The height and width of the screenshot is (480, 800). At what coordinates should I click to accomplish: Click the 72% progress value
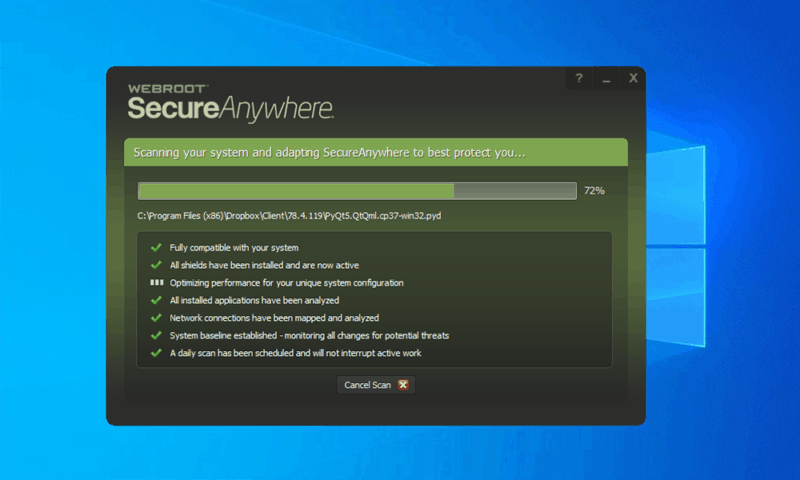tap(594, 191)
